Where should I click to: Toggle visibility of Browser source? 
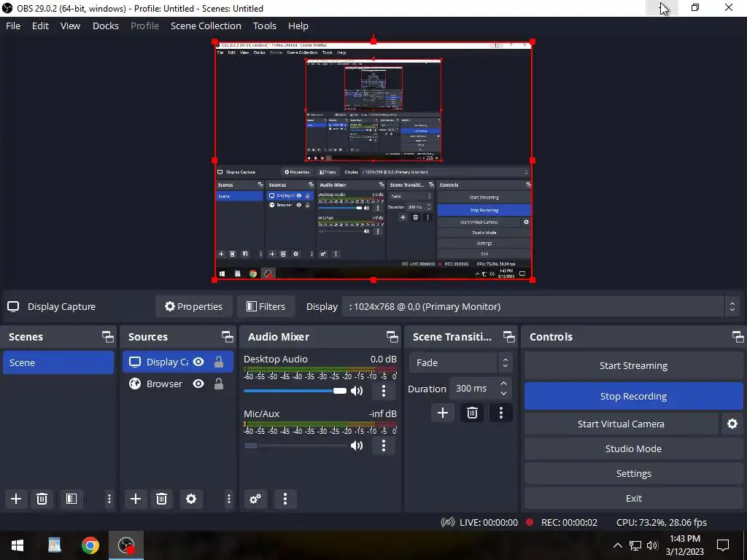click(x=198, y=384)
